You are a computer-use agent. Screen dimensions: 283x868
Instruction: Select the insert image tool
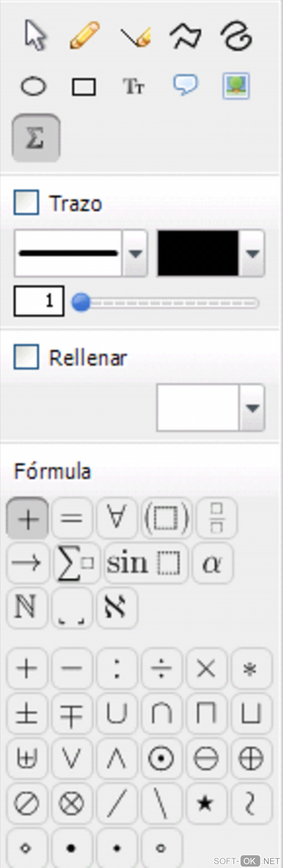click(236, 86)
